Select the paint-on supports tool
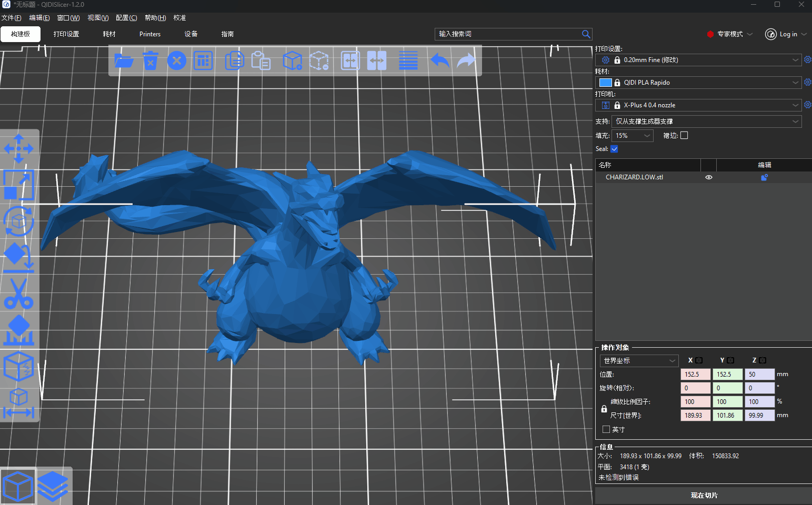This screenshot has width=812, height=505. click(x=19, y=330)
